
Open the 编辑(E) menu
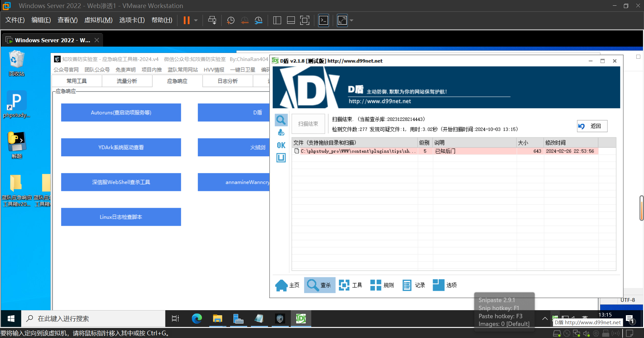point(41,20)
